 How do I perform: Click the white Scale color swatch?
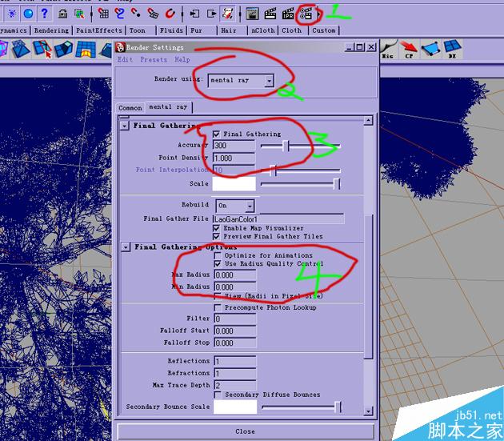(234, 183)
